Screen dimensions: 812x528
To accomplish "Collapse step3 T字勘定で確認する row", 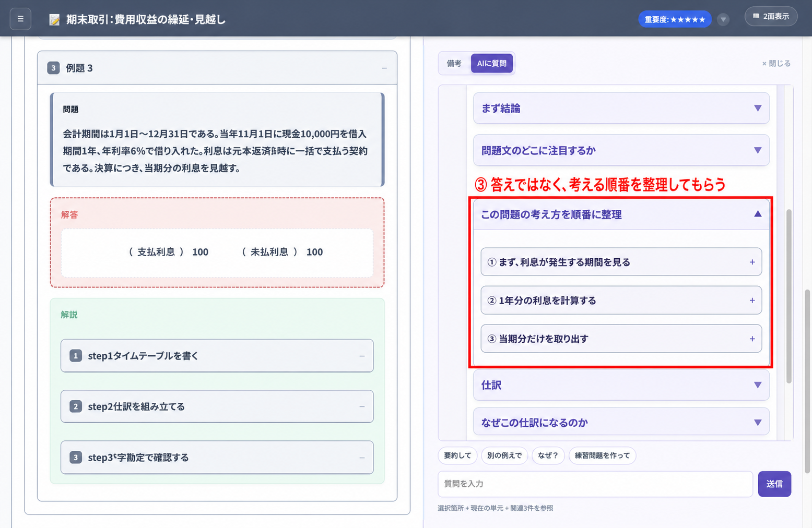I will pyautogui.click(x=217, y=458).
